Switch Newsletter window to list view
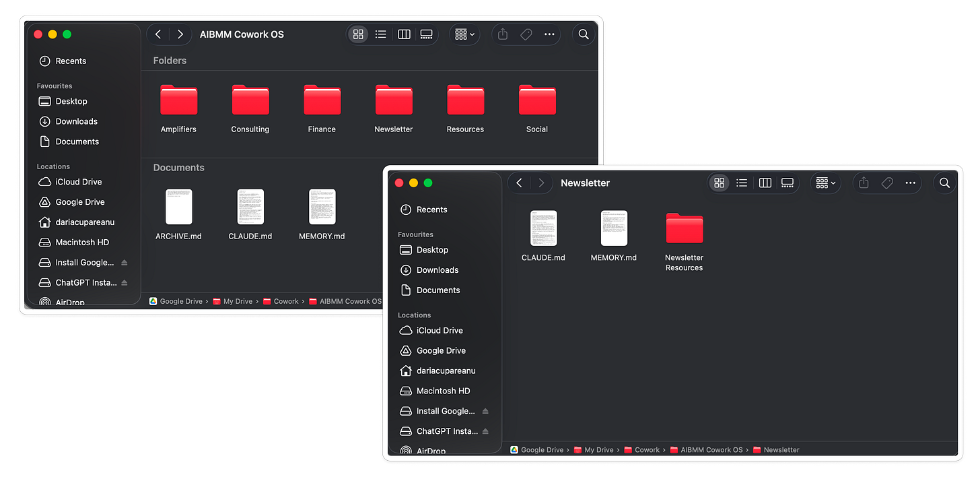The height and width of the screenshot is (479, 980). point(742,183)
